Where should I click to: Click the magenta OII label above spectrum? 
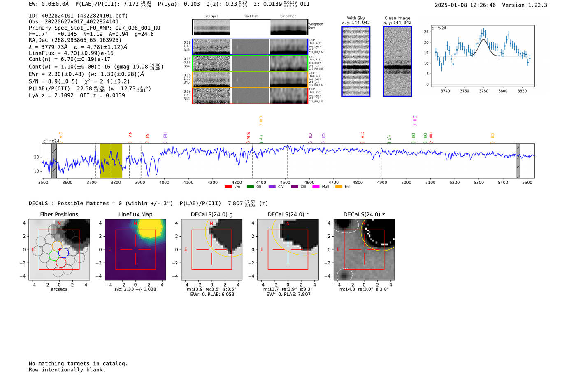pos(415,121)
